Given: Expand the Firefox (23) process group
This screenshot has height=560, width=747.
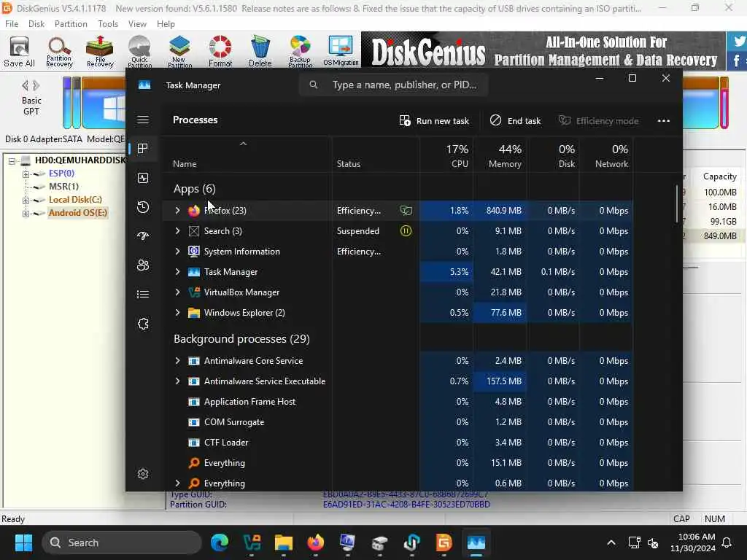Looking at the screenshot, I should coord(177,211).
